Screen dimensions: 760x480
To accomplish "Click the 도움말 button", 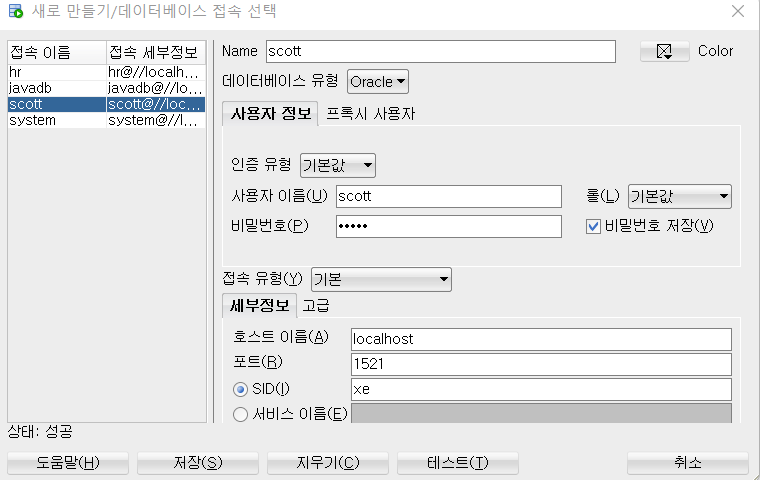I will (x=68, y=463).
